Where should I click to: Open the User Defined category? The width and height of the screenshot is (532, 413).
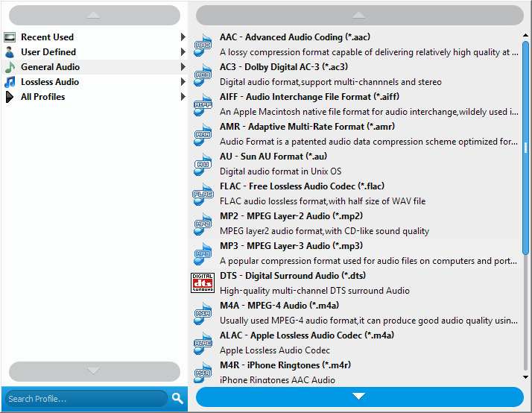(x=95, y=52)
